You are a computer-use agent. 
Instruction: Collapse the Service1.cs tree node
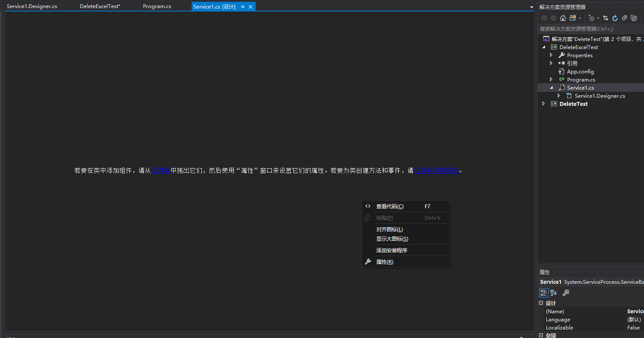[x=551, y=87]
